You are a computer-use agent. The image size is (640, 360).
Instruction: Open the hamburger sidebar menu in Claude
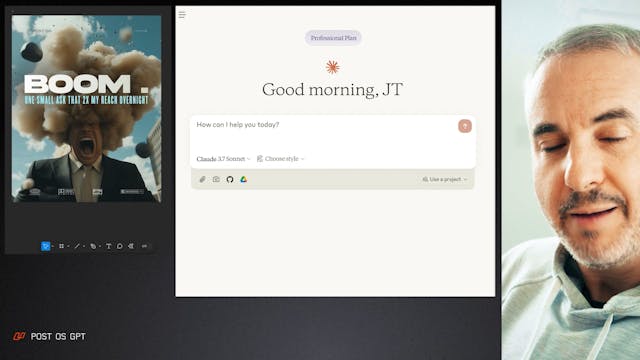(182, 15)
